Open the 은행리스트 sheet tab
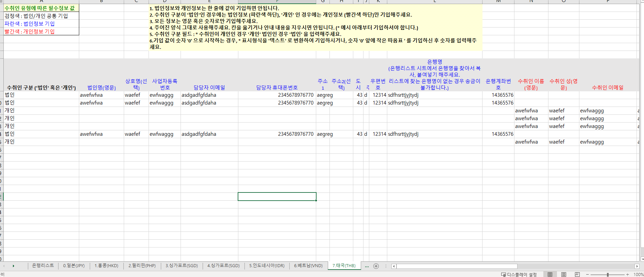Image resolution: width=644 pixels, height=277 pixels. 43,265
